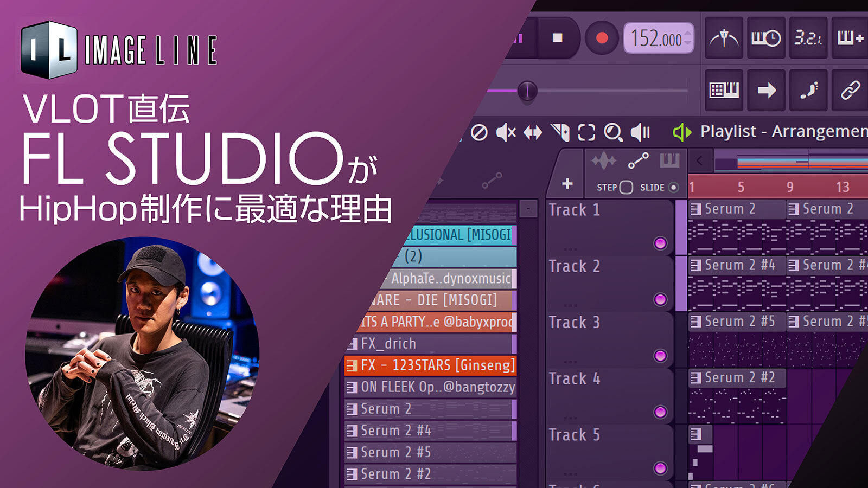Mute Track 3 using its purple dot
868x488 pixels.
[660, 356]
